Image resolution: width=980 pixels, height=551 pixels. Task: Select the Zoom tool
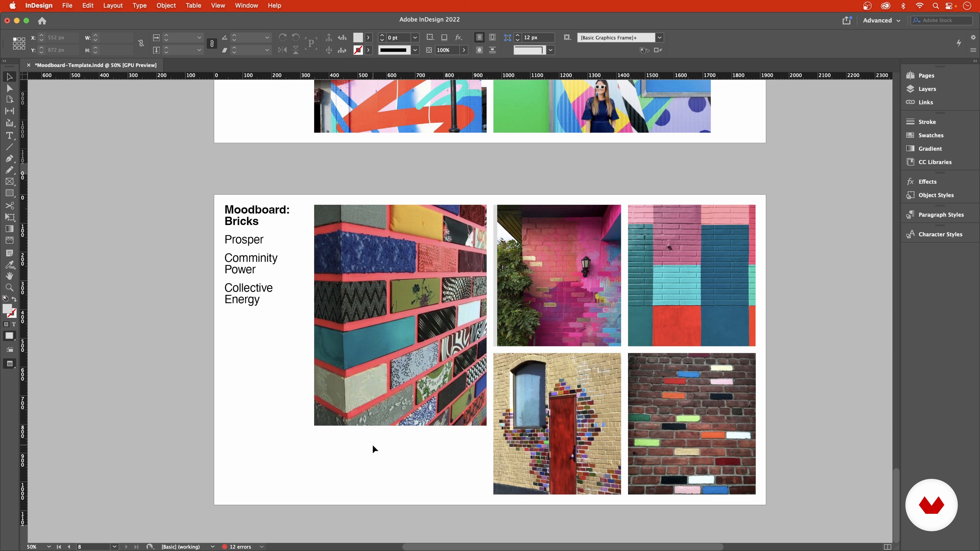tap(9, 287)
